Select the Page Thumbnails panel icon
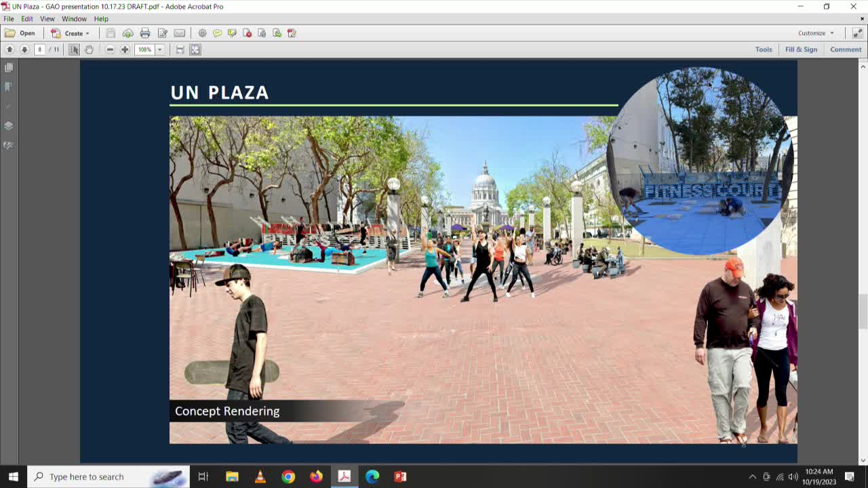Image resolution: width=868 pixels, height=488 pixels. point(9,66)
